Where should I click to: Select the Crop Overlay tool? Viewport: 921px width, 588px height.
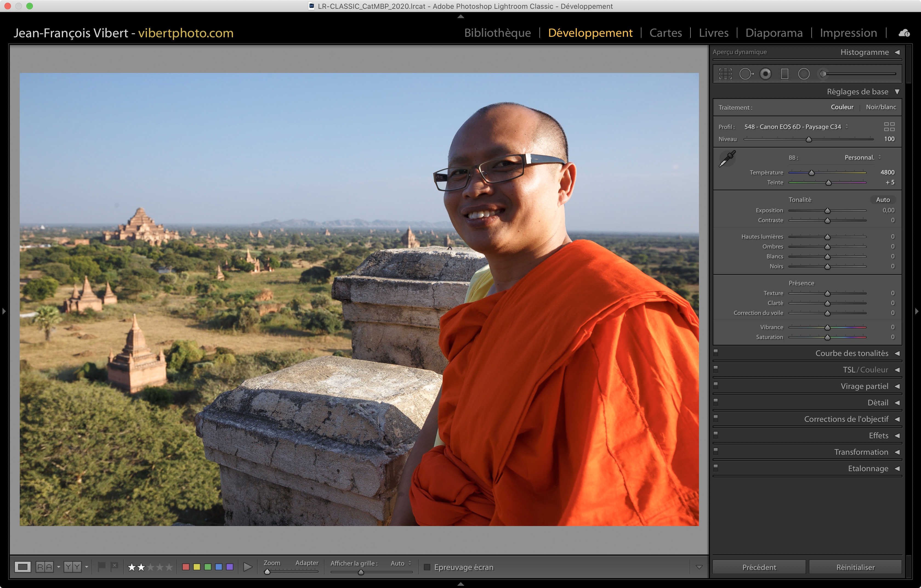725,74
